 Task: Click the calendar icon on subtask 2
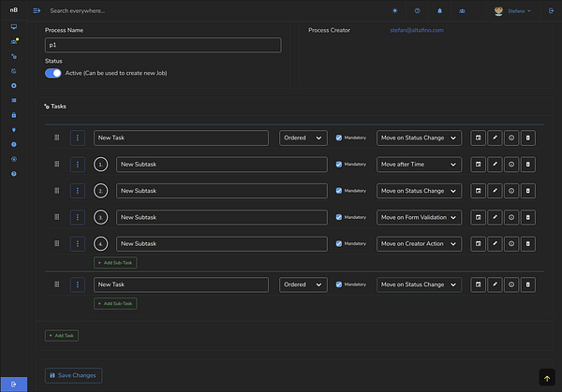tap(478, 191)
